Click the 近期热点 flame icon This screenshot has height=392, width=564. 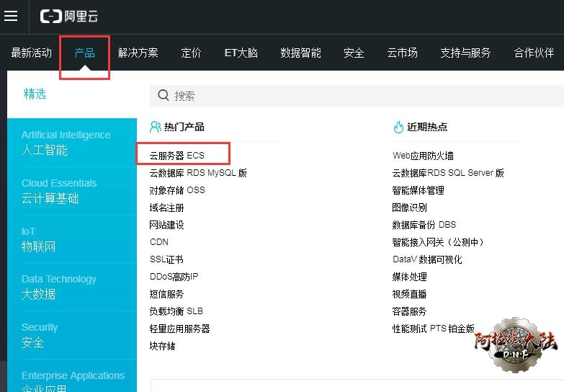(398, 127)
